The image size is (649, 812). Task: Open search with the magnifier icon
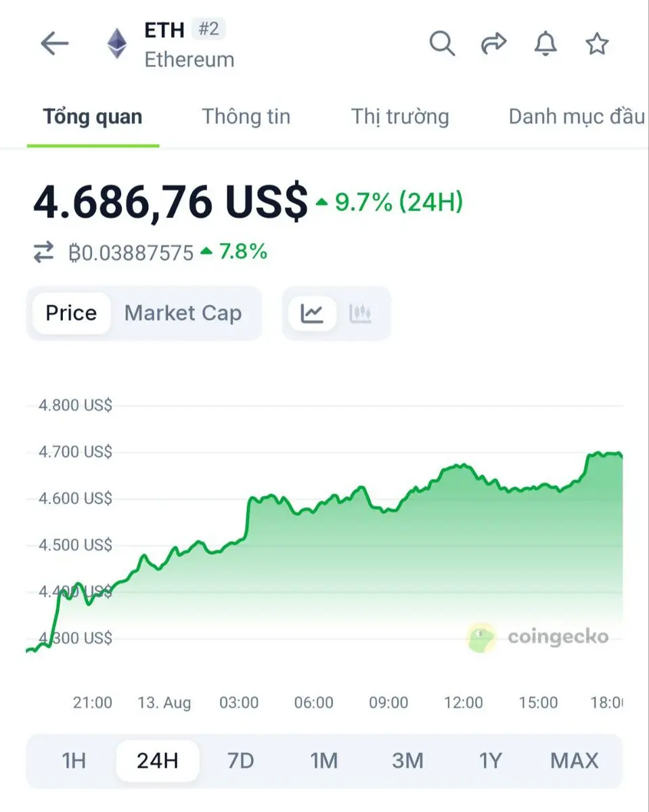tap(442, 44)
